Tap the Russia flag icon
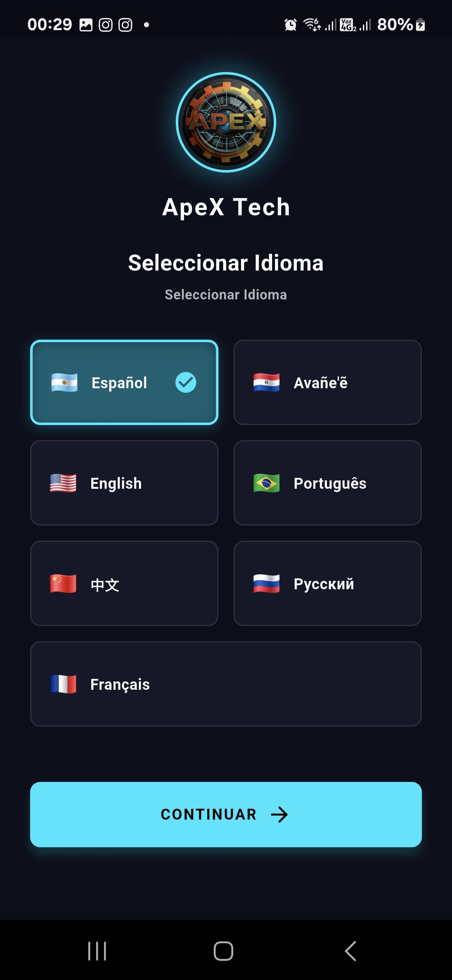452x980 pixels. click(x=267, y=583)
